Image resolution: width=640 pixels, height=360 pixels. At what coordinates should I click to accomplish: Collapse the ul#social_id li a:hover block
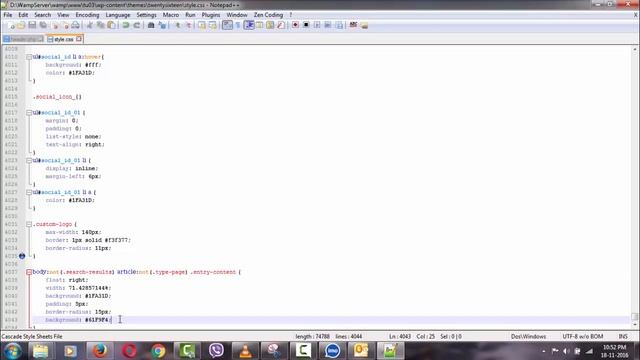29,57
